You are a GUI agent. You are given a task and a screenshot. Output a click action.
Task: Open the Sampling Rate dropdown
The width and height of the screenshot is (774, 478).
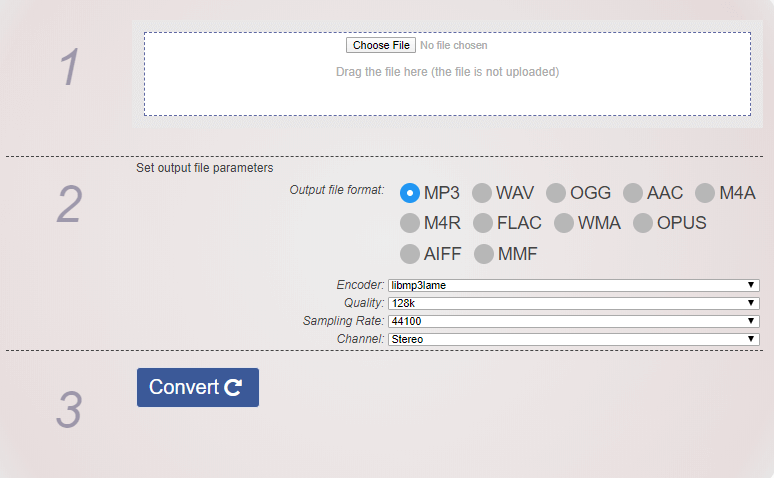pos(573,321)
